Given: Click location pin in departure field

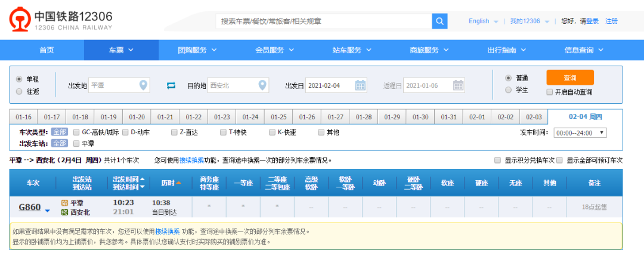Looking at the screenshot, I should pyautogui.click(x=143, y=85).
